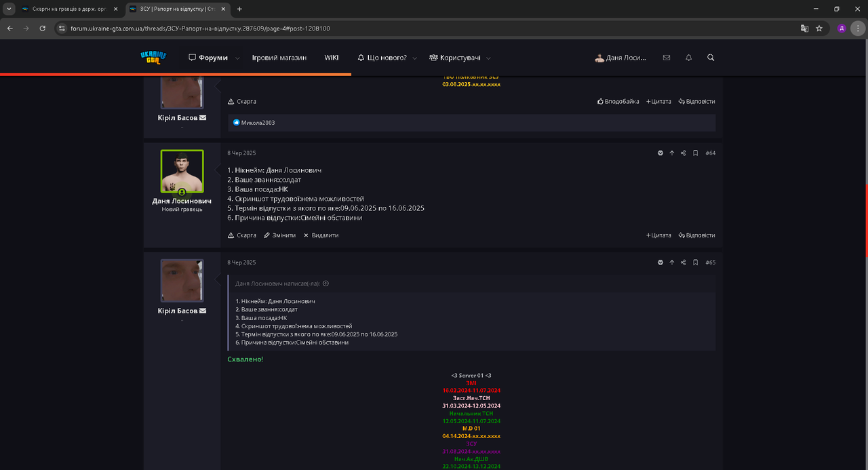Viewport: 868px width, 470px height.
Task: Click the page vertical scrollbar
Action: click(865, 220)
